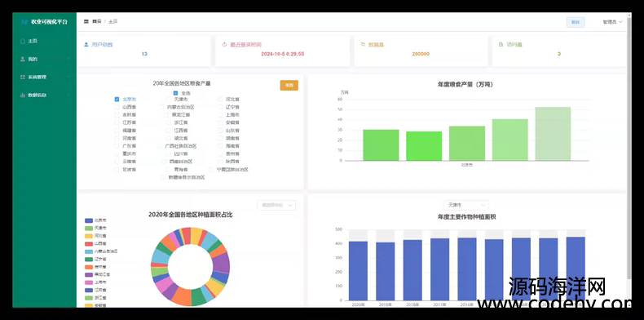The height and width of the screenshot is (320, 644).
Task: Check the 天津市 checkbox
Action: click(169, 99)
